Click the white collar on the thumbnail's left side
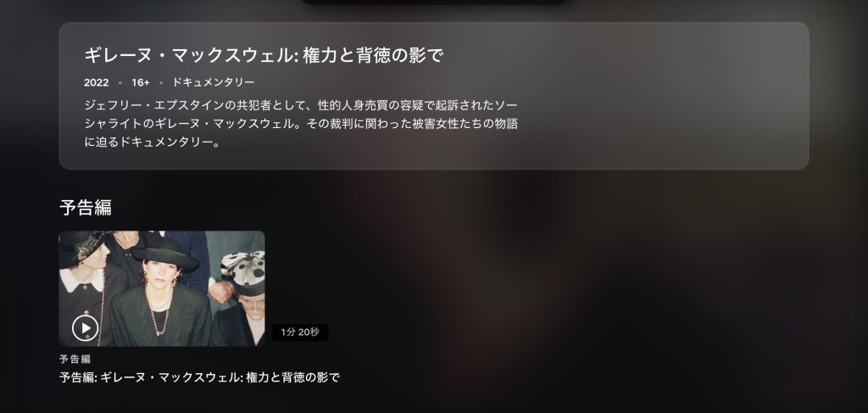 tap(81, 280)
